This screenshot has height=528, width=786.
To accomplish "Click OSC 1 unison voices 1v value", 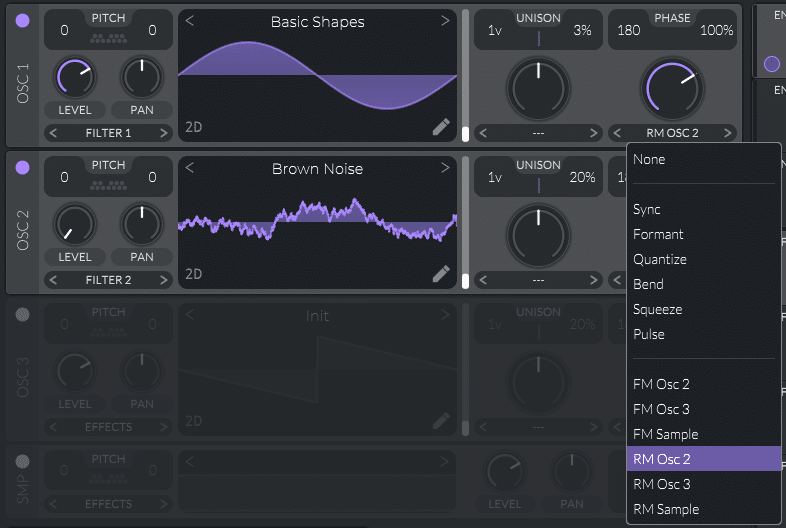I will point(495,31).
